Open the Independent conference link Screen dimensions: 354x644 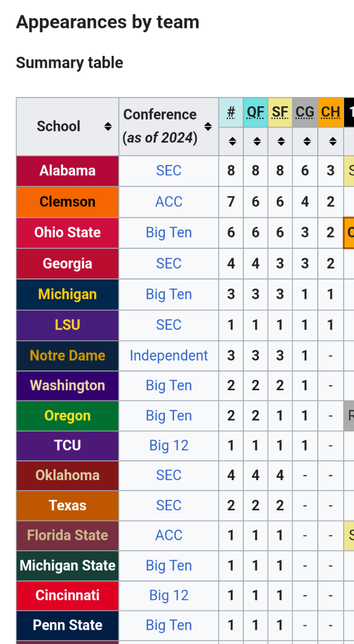click(169, 356)
